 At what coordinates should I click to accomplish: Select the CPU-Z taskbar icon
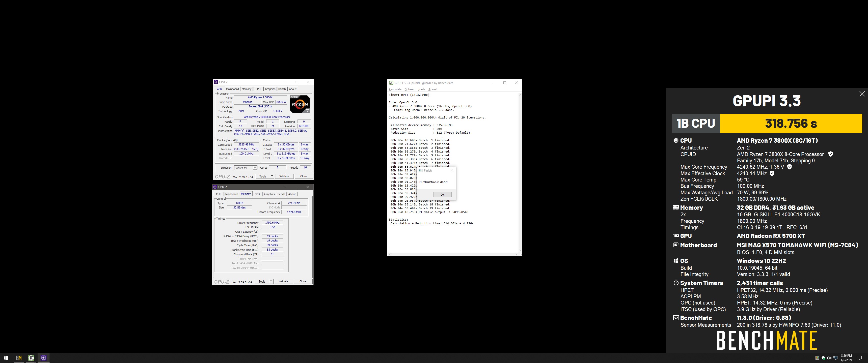43,358
